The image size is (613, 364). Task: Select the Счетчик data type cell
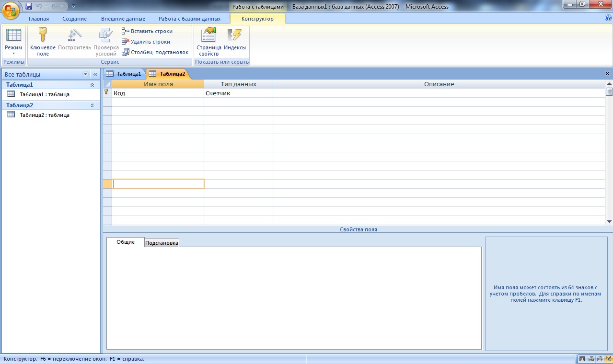click(238, 93)
